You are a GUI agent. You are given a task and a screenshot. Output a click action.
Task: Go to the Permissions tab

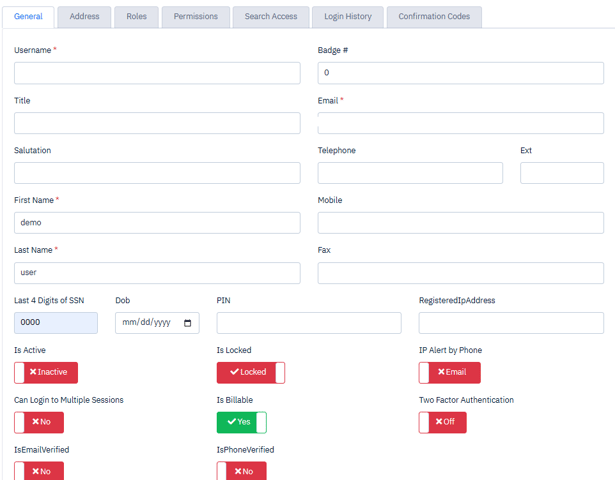pyautogui.click(x=195, y=17)
